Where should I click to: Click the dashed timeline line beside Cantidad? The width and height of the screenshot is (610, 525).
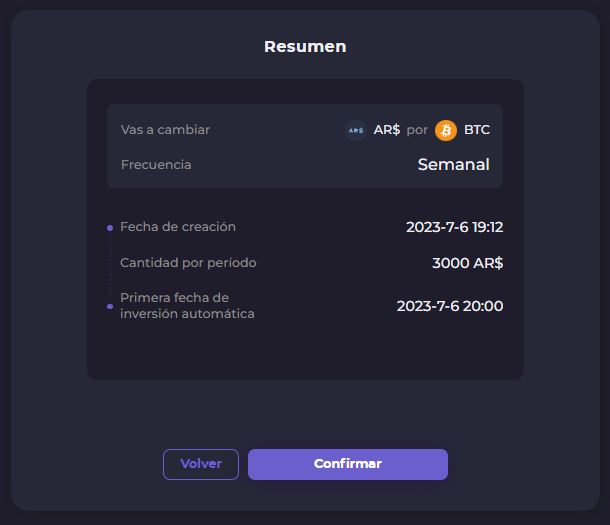click(110, 265)
